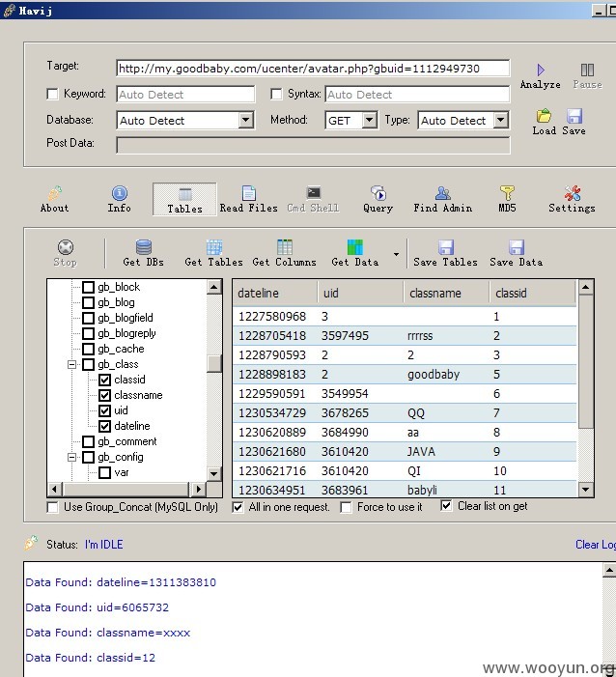Click the Pause icon

[587, 70]
